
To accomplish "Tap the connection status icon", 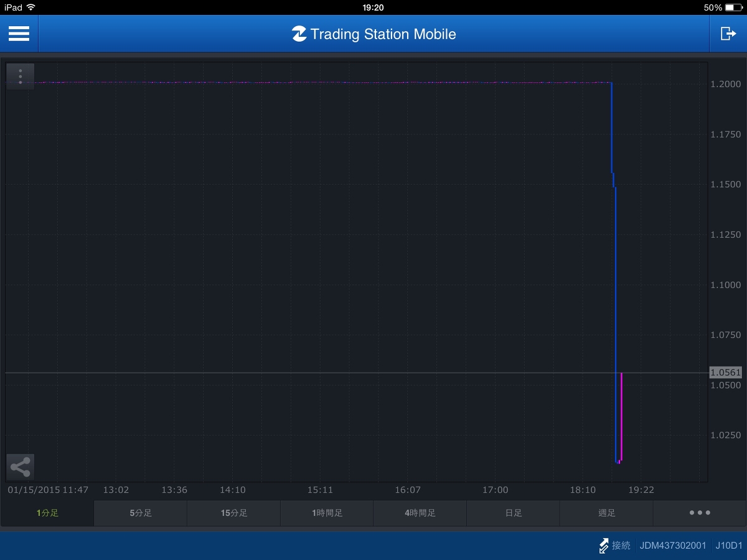I will point(603,546).
